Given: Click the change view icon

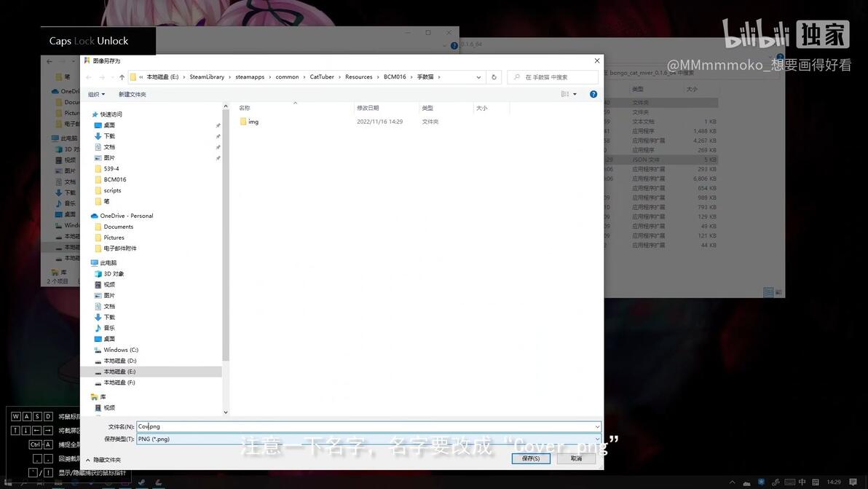Looking at the screenshot, I should (x=564, y=94).
